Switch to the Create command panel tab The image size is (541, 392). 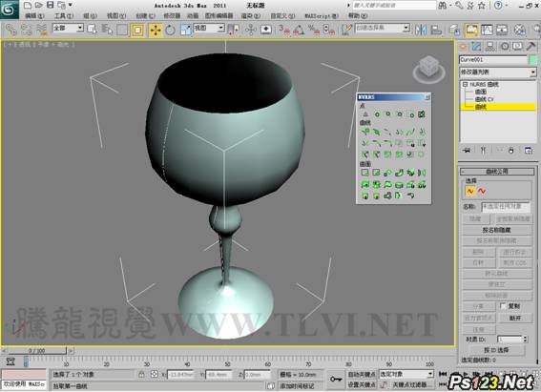point(463,46)
